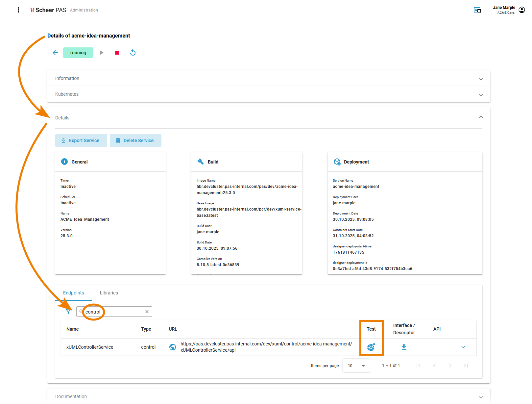This screenshot has height=404, width=532.
Task: Select the Build Date value 30.10.2025, 09:07:56
Action: pos(217,248)
